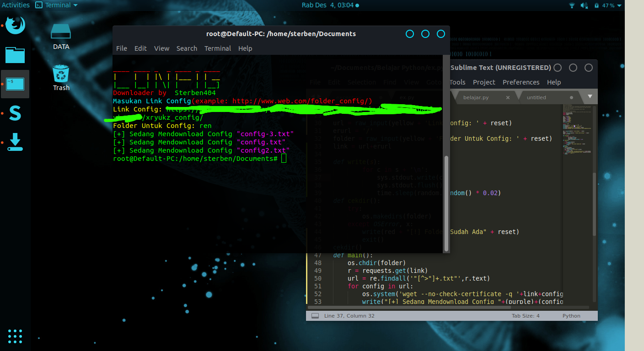644x351 pixels.
Task: Click the terminal window scrollbar
Action: tap(446, 203)
